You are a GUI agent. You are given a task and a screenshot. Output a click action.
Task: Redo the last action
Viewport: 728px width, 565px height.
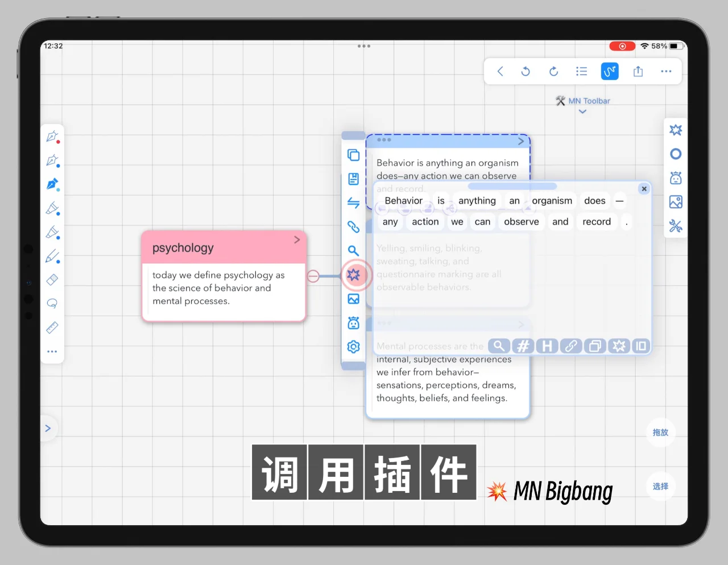553,71
